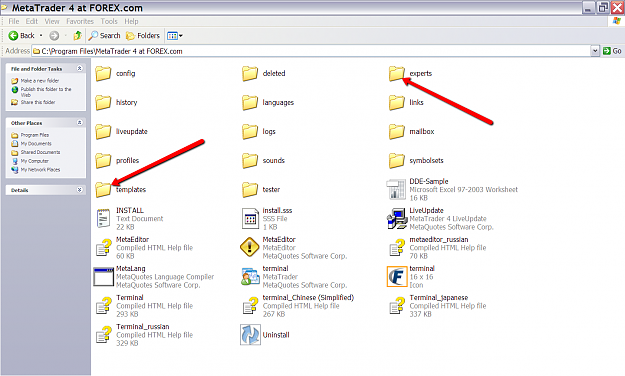Open the Edit menu

pyautogui.click(x=31, y=22)
